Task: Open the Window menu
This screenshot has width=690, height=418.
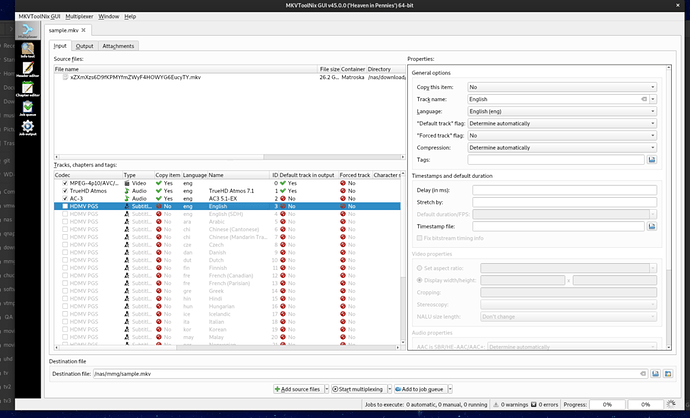Action: [x=109, y=16]
